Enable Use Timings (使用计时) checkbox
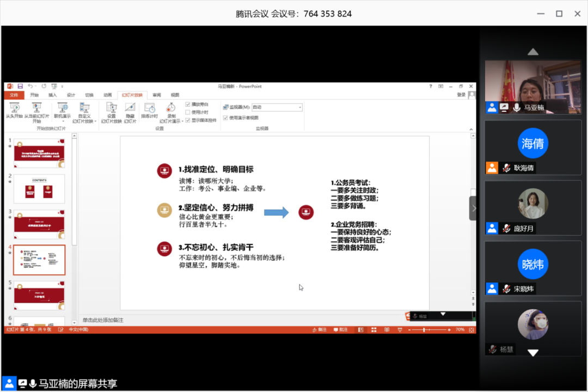Screen dimensions: 588x392 click(x=188, y=112)
